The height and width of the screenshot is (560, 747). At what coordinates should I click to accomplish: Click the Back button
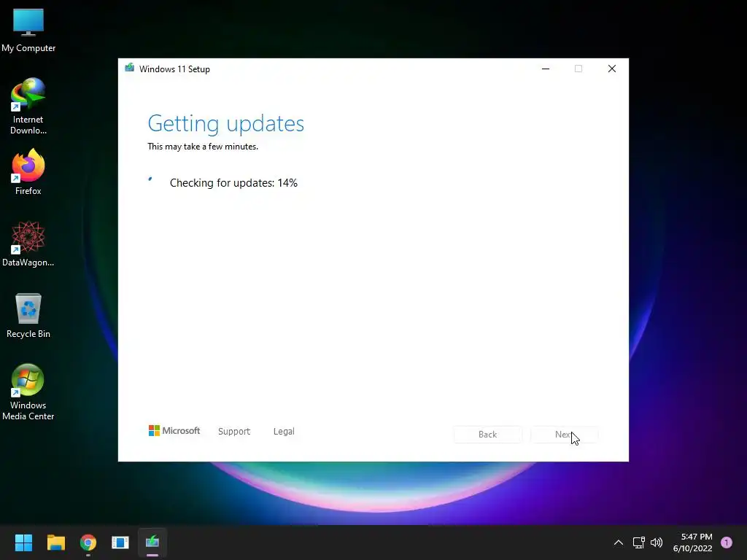click(488, 435)
